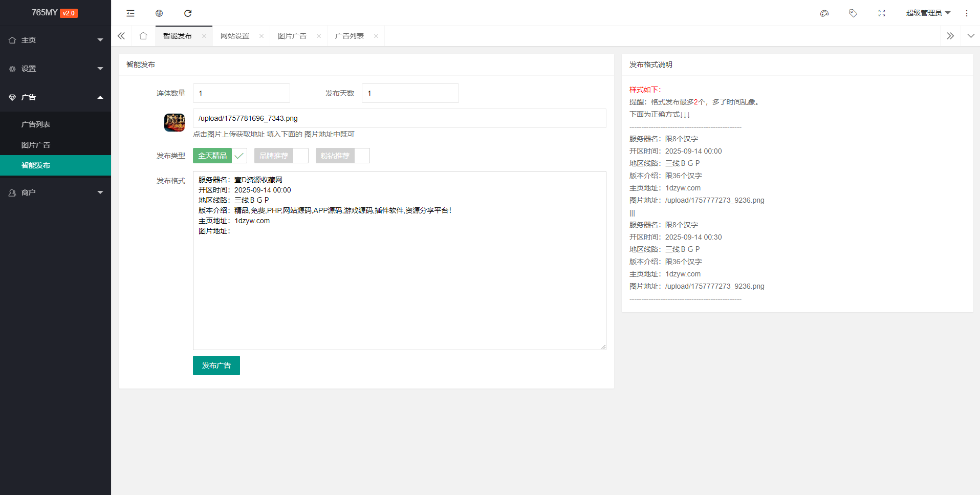The image size is (980, 495).
Task: Enter fullscreen via the expand icon
Action: (882, 13)
